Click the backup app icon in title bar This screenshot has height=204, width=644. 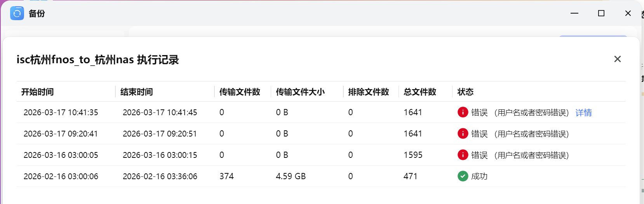point(17,13)
